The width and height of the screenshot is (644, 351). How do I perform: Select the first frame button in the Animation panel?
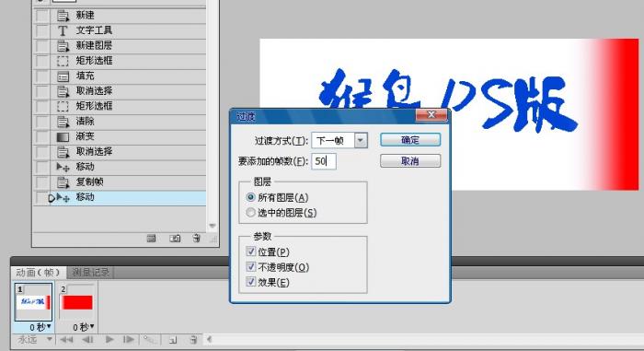click(66, 339)
